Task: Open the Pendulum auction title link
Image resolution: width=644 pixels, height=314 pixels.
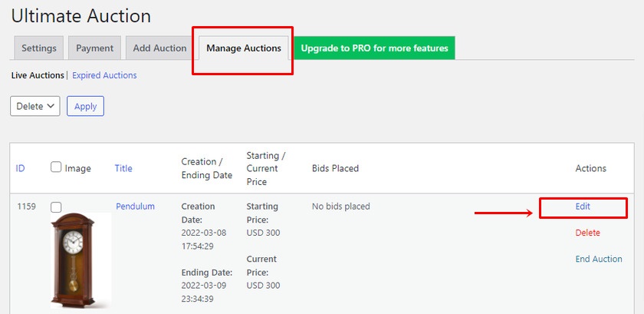Action: coord(135,207)
